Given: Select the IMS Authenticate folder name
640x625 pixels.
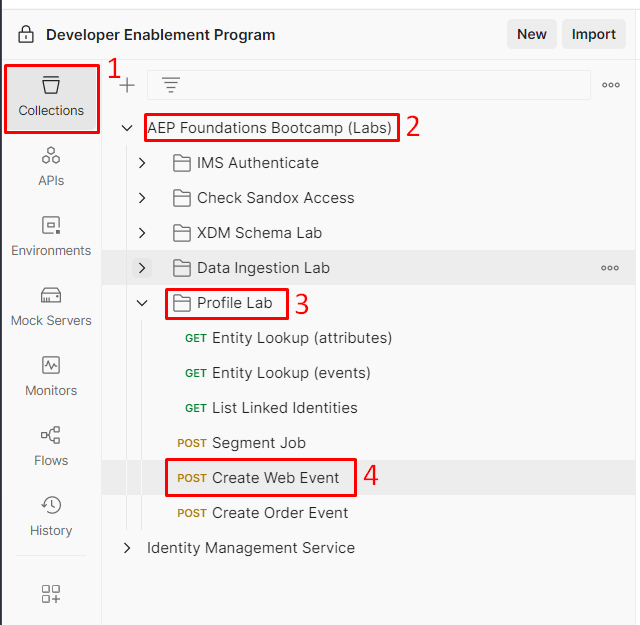Looking at the screenshot, I should 258,163.
